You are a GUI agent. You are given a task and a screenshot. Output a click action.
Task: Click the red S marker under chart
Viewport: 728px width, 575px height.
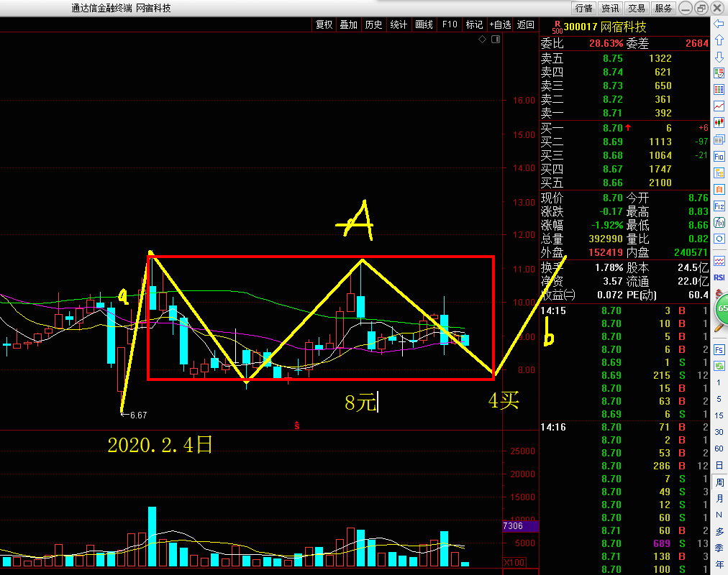click(297, 425)
